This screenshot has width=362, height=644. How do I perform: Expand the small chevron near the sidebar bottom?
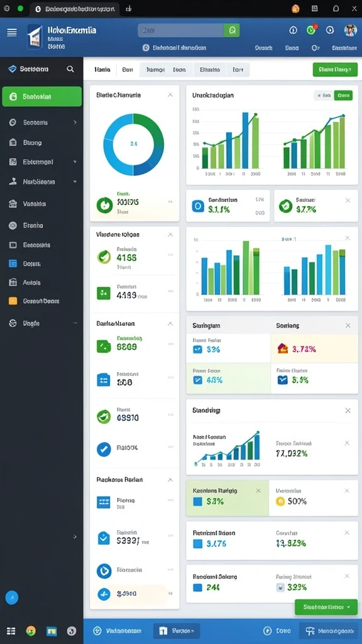[x=75, y=536]
